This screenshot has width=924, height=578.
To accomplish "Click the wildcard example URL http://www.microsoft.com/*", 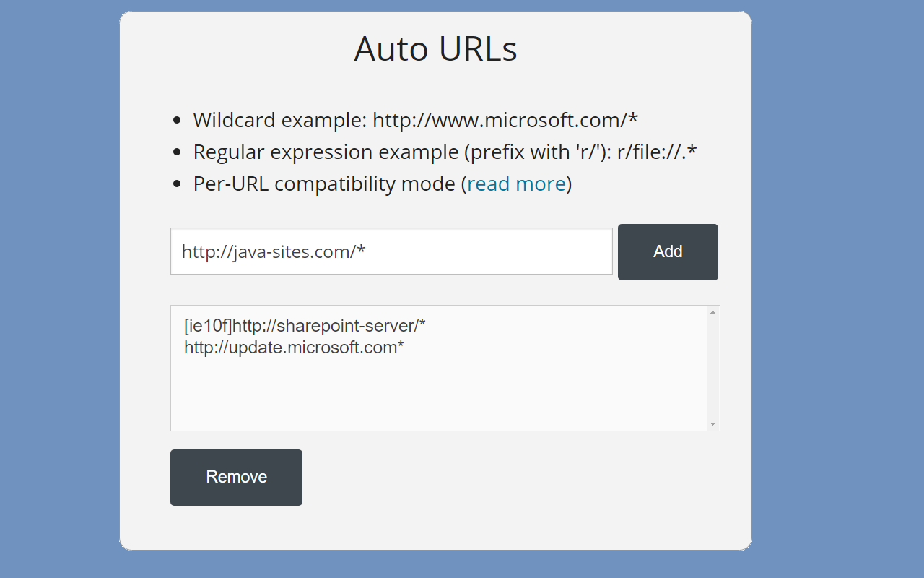I will point(505,120).
